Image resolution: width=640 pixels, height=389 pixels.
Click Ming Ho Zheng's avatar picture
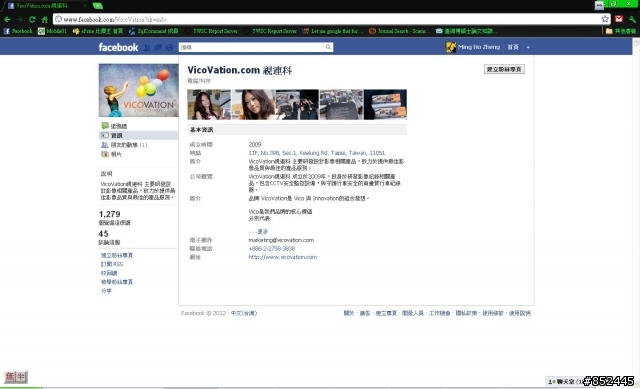(451, 47)
